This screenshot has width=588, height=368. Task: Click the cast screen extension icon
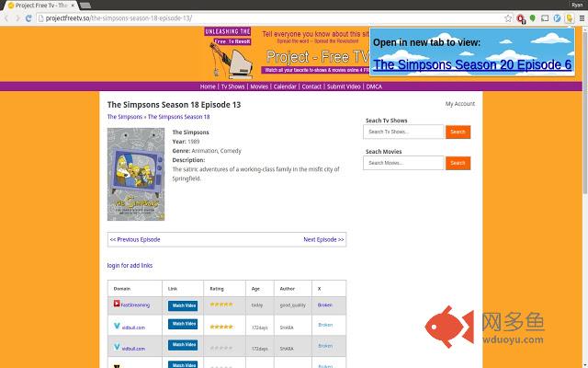click(x=545, y=18)
